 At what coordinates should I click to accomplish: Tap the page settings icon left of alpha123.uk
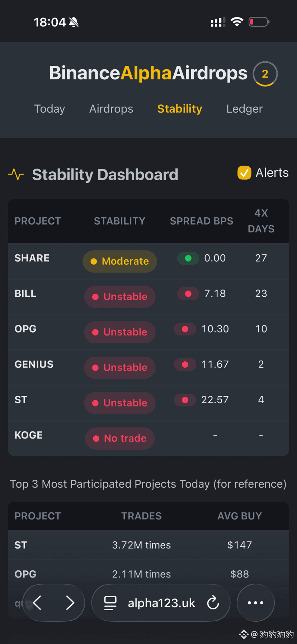pos(110,603)
